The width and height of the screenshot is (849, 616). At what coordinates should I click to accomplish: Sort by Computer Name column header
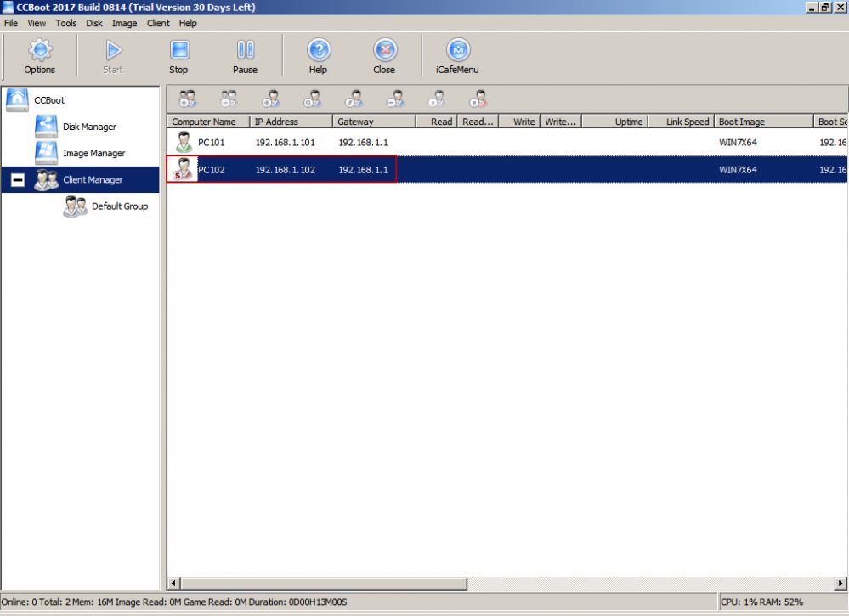pyautogui.click(x=208, y=122)
